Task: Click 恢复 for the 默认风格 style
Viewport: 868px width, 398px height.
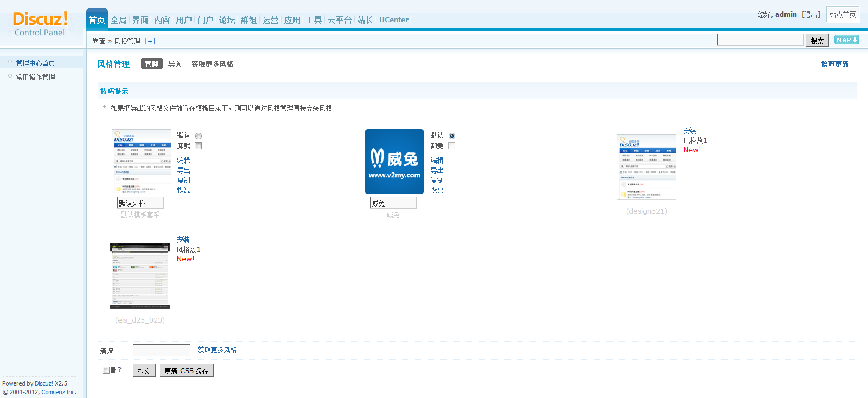Action: (184, 190)
